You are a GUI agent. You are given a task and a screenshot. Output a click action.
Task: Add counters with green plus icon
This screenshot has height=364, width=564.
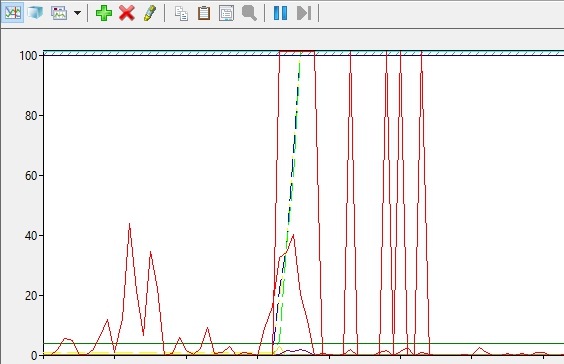pyautogui.click(x=104, y=13)
